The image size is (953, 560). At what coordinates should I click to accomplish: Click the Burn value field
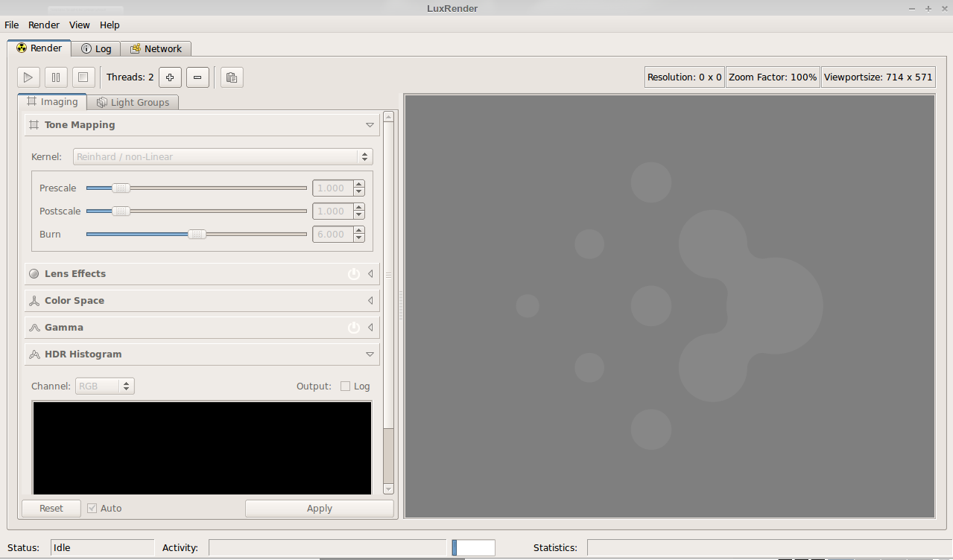click(x=332, y=235)
